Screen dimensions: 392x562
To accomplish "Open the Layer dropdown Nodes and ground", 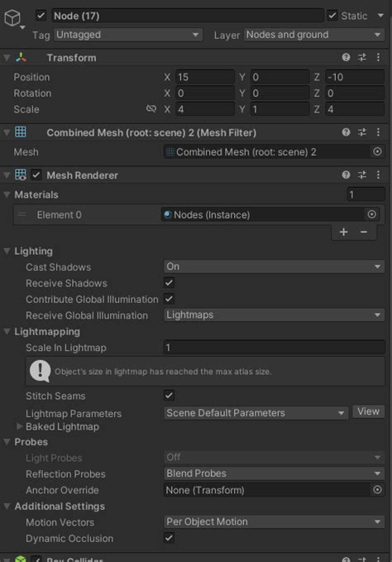I will (x=314, y=35).
